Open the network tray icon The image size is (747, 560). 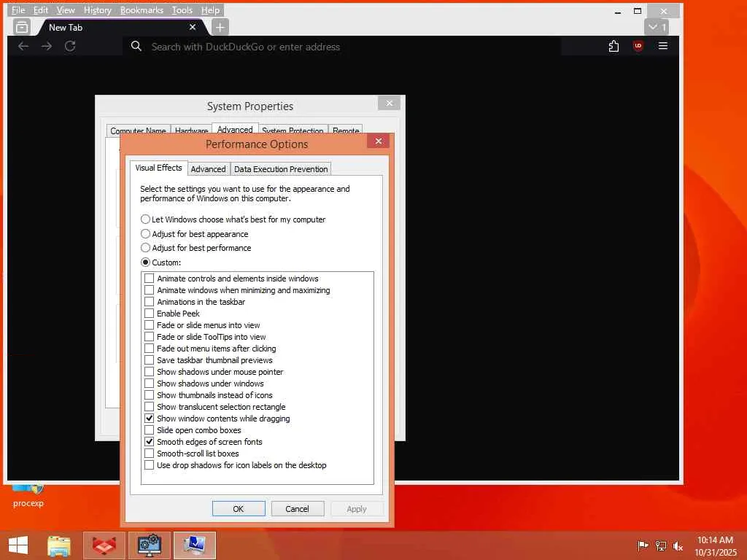pyautogui.click(x=660, y=545)
